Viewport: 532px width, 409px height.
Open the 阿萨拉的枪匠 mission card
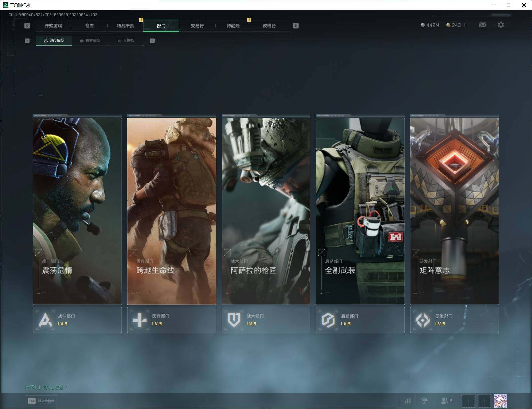click(x=266, y=209)
